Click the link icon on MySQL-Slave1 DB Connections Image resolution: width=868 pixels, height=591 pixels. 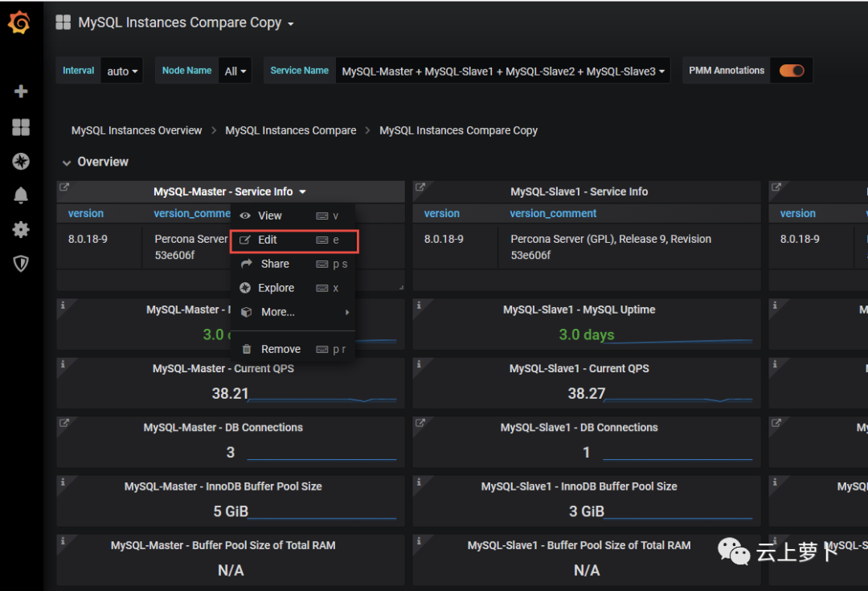click(x=420, y=423)
